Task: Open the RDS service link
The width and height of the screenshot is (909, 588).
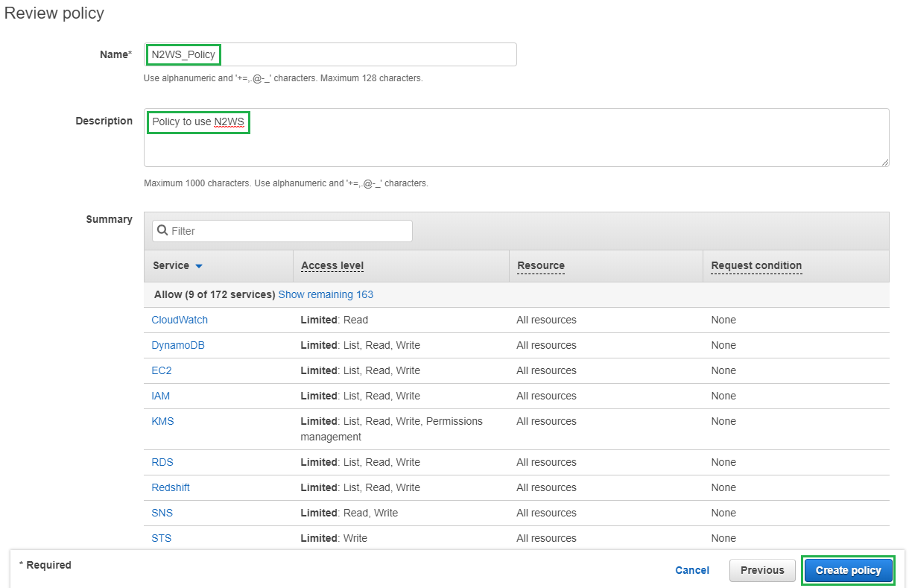Action: click(162, 462)
